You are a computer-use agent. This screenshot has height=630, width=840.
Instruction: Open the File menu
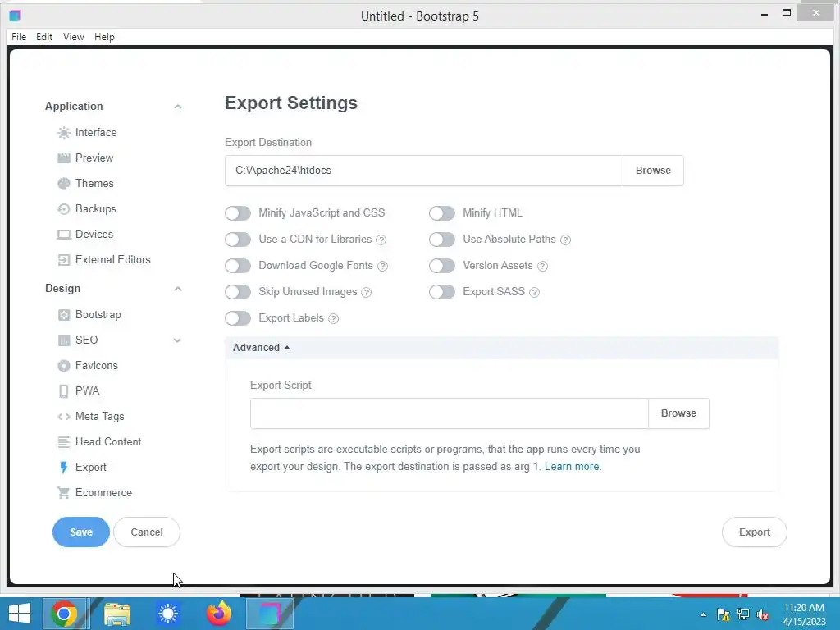pyautogui.click(x=19, y=37)
